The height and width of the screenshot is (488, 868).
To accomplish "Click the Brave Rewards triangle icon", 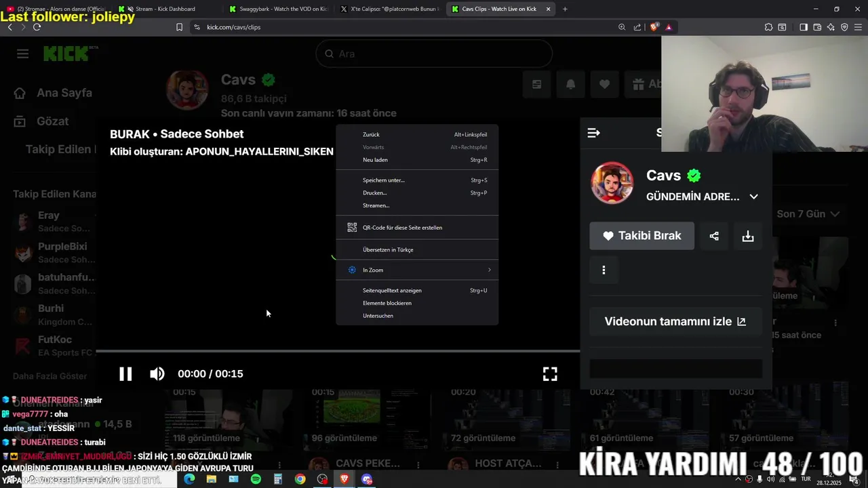I will [669, 27].
